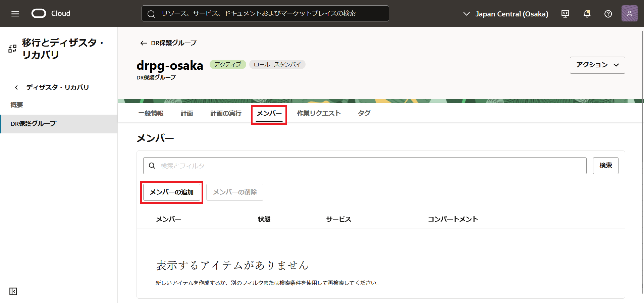The width and height of the screenshot is (644, 303).
Task: Open the notifications bell
Action: tap(587, 14)
